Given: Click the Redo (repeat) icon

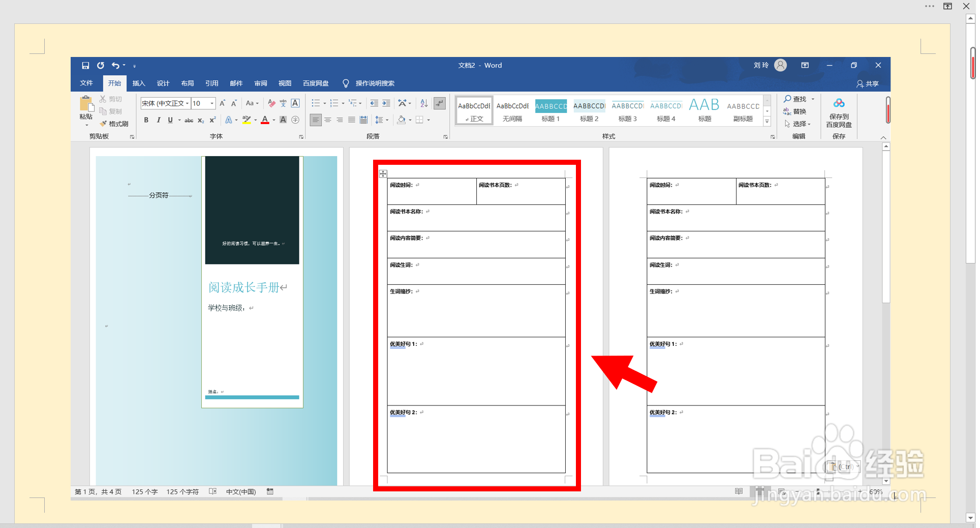Looking at the screenshot, I should (101, 66).
